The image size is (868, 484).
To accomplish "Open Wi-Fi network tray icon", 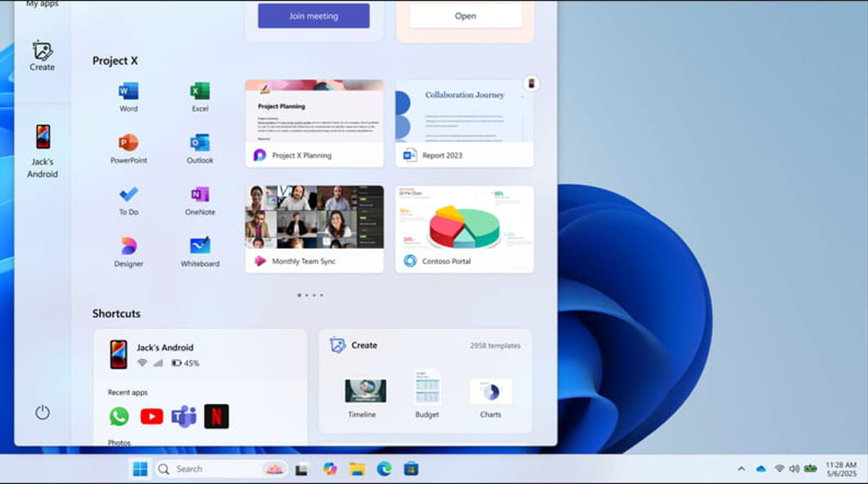I will [x=779, y=469].
